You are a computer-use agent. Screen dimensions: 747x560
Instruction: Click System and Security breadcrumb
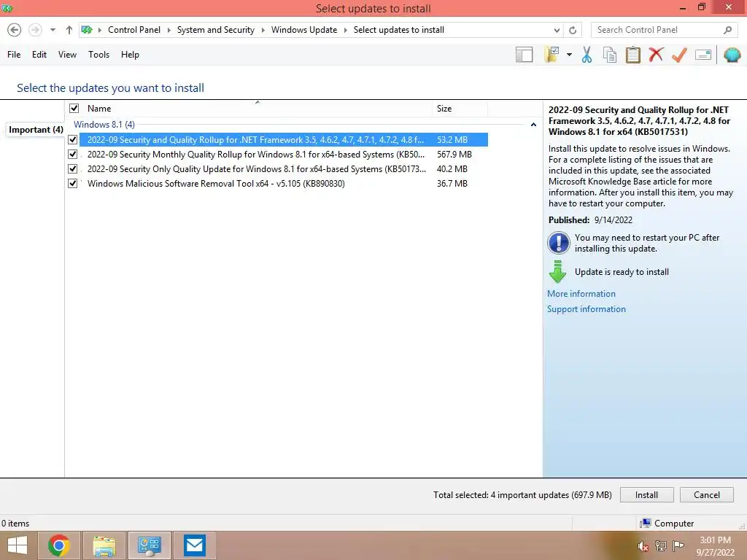pyautogui.click(x=216, y=30)
